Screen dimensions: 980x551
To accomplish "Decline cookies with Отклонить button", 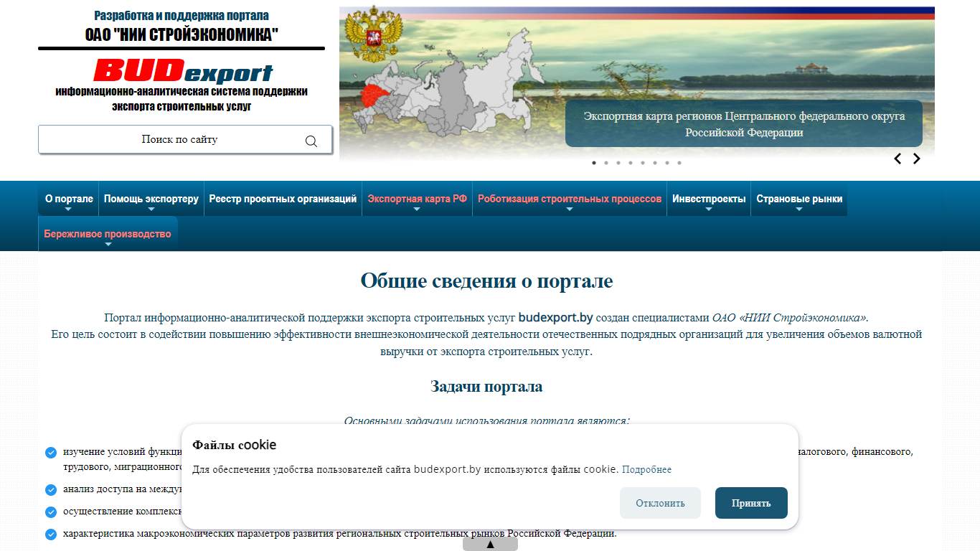I will (x=660, y=503).
